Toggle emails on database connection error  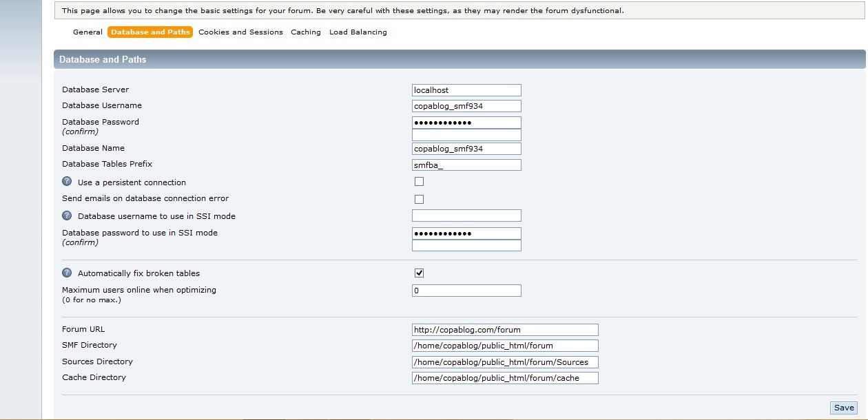tap(419, 199)
